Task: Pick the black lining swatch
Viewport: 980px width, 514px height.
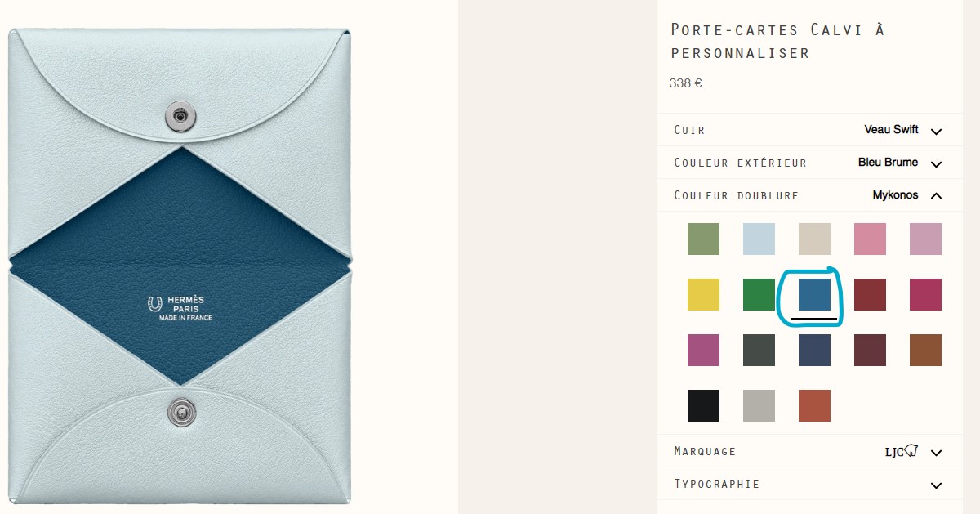Action: [x=703, y=405]
